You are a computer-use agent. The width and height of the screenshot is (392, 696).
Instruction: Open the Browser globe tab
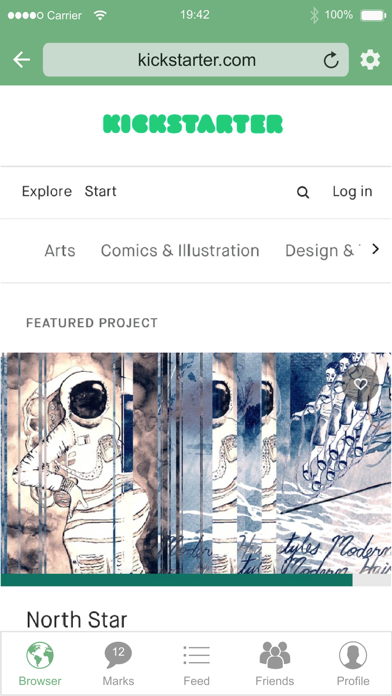tap(40, 664)
